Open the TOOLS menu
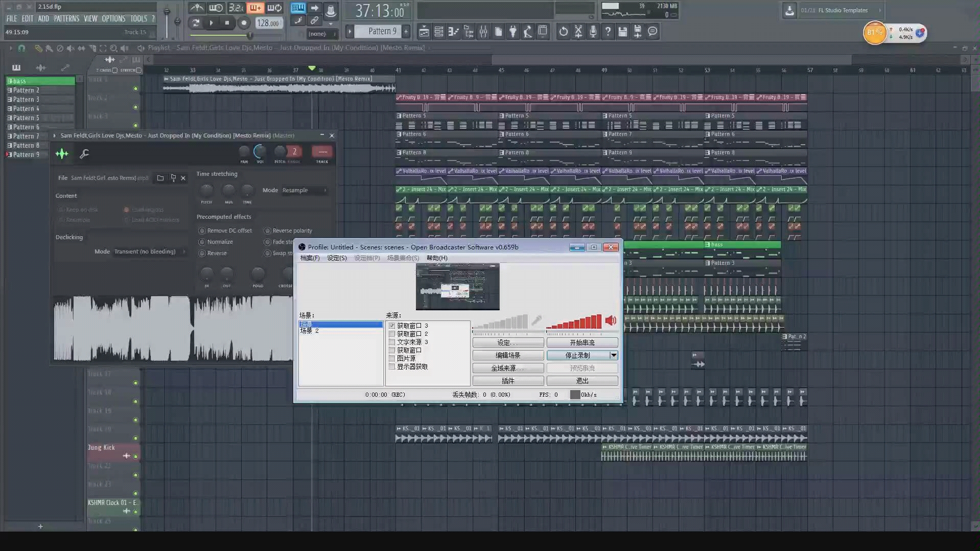The height and width of the screenshot is (551, 980). (138, 18)
